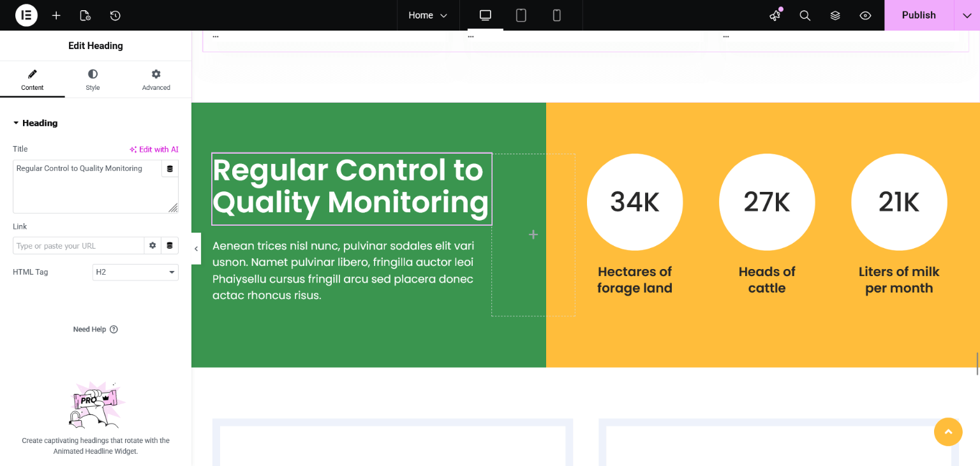The height and width of the screenshot is (466, 980).
Task: Open the Home page dropdown
Action: pyautogui.click(x=428, y=15)
